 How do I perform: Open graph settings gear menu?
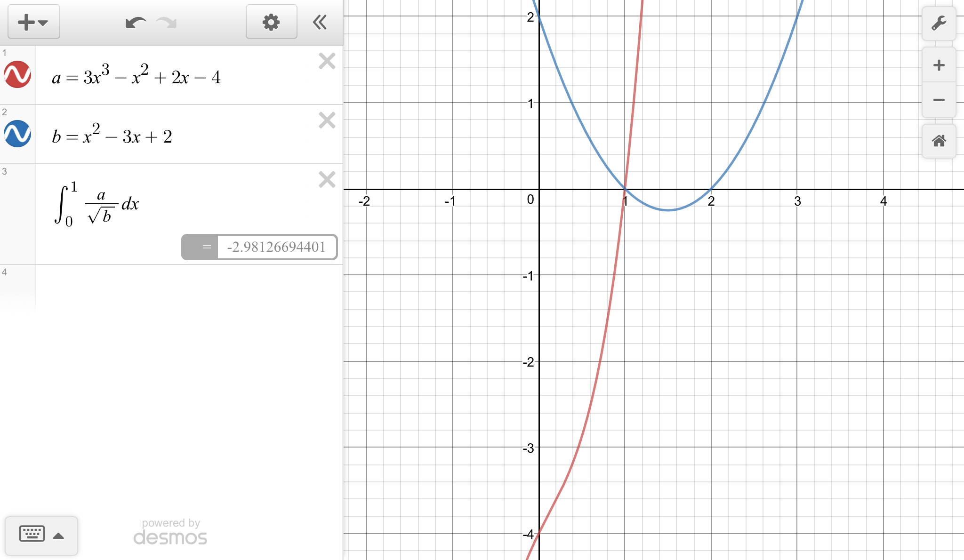click(x=271, y=22)
